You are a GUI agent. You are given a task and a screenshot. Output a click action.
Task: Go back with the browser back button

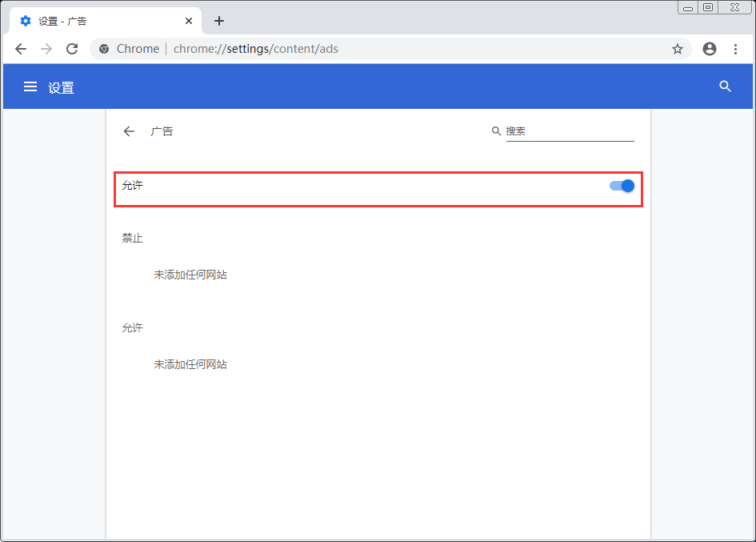[21, 49]
